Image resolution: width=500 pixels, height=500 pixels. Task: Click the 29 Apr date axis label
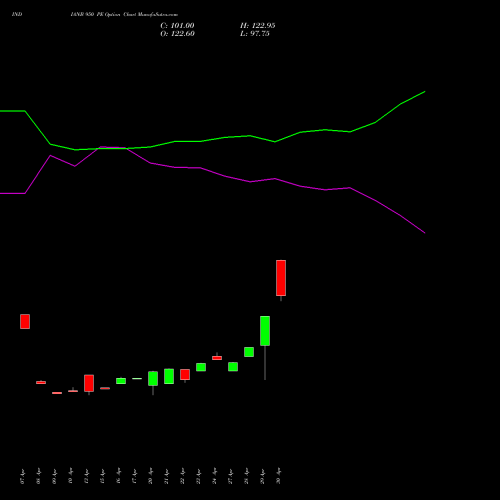[262, 476]
